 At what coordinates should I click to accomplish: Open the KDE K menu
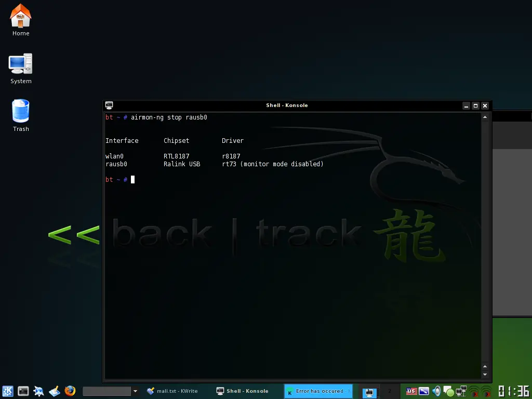click(7, 391)
